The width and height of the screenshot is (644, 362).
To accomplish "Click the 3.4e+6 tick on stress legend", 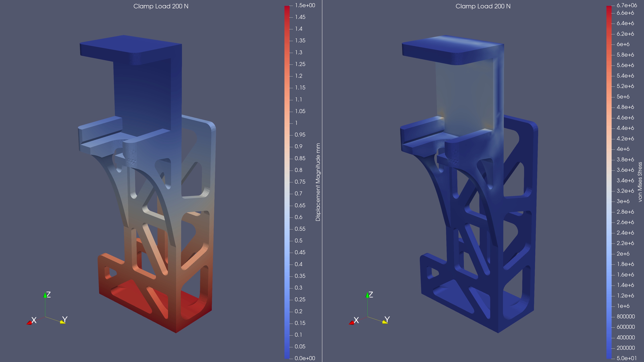I will point(625,180).
